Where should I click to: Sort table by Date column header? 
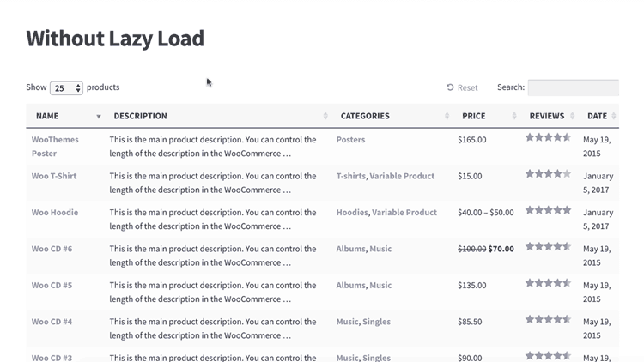pyautogui.click(x=597, y=116)
